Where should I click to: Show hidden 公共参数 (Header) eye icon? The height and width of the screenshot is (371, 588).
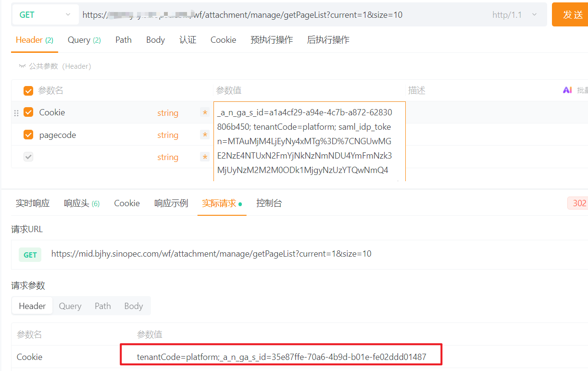pos(22,66)
